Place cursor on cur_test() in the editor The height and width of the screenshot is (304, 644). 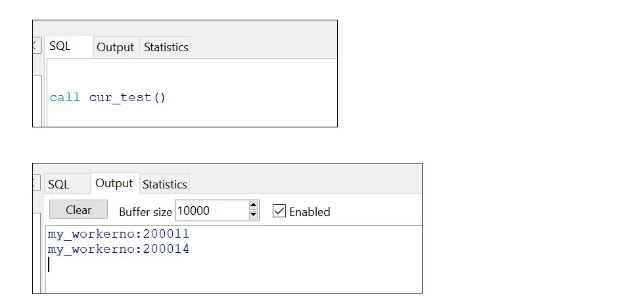tap(127, 97)
